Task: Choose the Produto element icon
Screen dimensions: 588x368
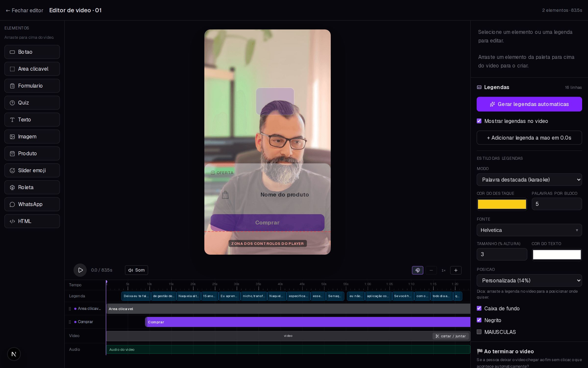Action: 12,154
